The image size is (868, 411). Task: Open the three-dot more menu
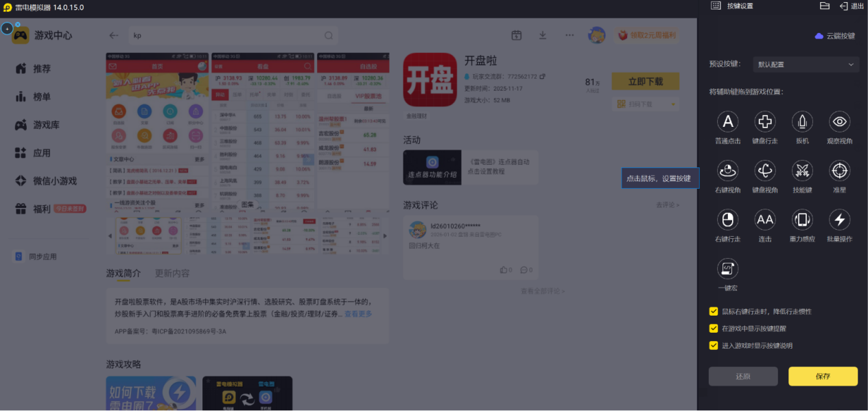coord(570,35)
